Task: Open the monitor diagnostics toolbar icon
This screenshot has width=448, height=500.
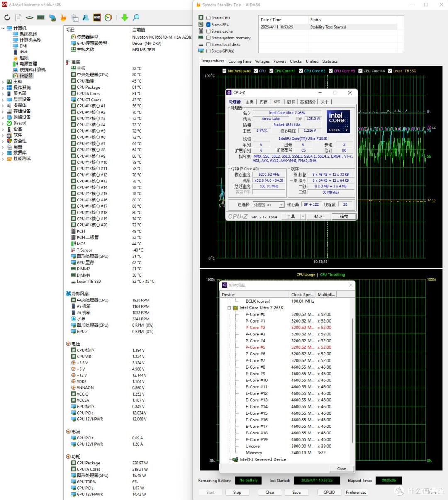Action: pyautogui.click(x=52, y=17)
